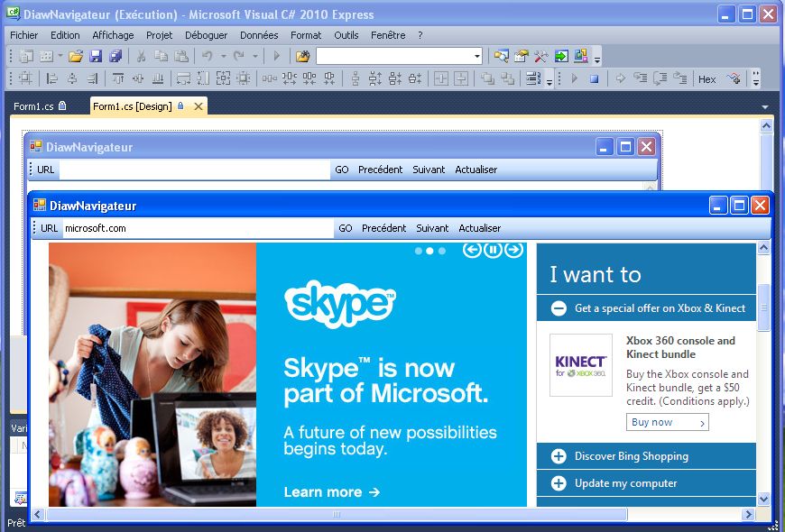This screenshot has width=785, height=532.
Task: Click the Step Out debug icon
Action: coord(679,78)
